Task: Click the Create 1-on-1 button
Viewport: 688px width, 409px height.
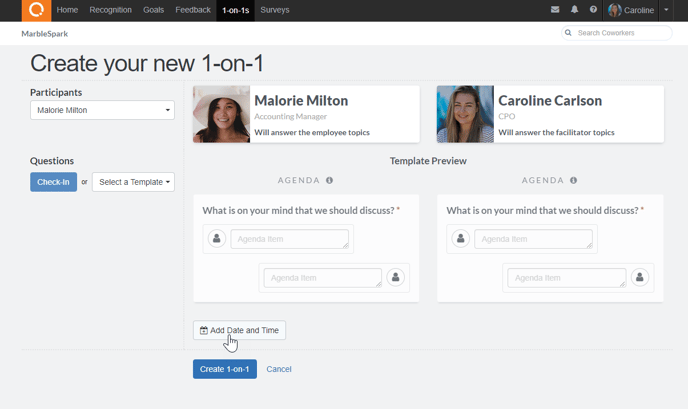Action: click(x=225, y=369)
